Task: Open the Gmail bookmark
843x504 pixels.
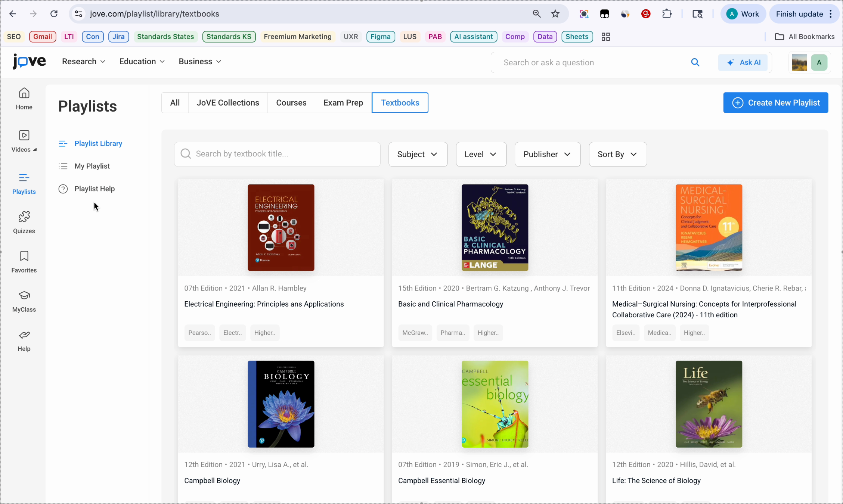Action: 43,37
